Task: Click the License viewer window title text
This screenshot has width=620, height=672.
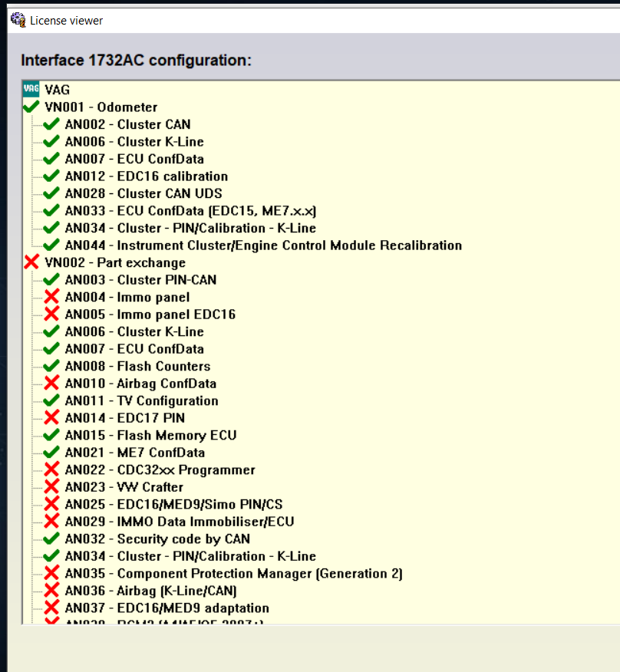Action: (x=66, y=21)
